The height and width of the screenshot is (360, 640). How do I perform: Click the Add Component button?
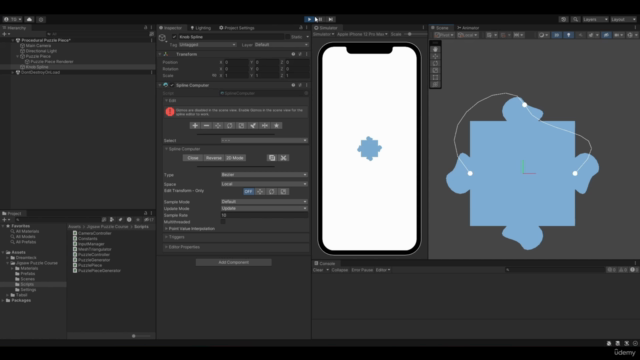click(233, 262)
